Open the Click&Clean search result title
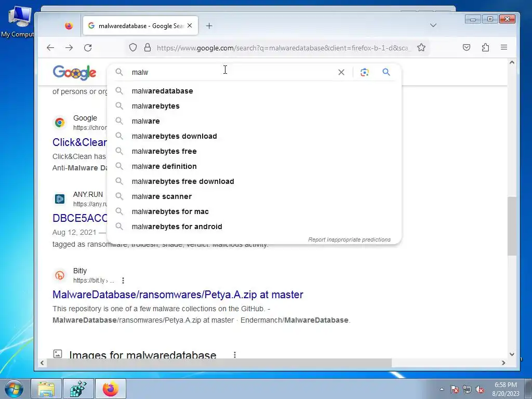The height and width of the screenshot is (399, 532). tap(79, 142)
